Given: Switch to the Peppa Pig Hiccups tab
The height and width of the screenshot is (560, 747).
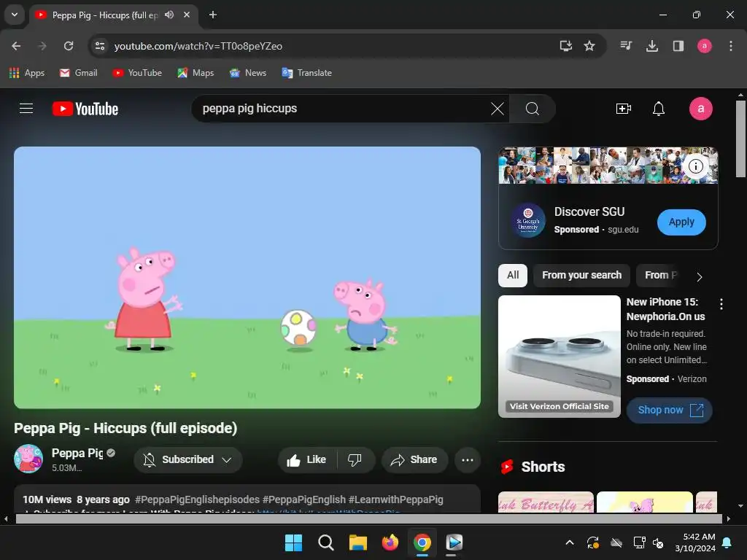Looking at the screenshot, I should pyautogui.click(x=105, y=15).
